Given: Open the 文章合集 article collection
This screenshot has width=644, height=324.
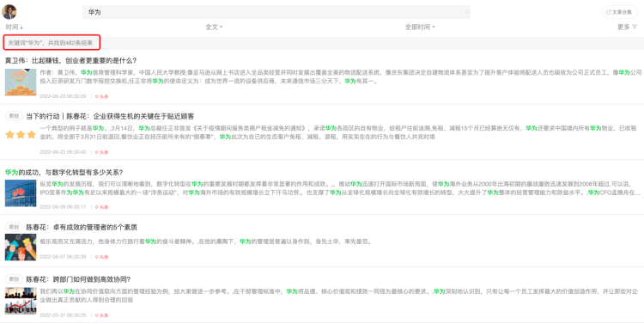Looking at the screenshot, I should click(x=620, y=12).
